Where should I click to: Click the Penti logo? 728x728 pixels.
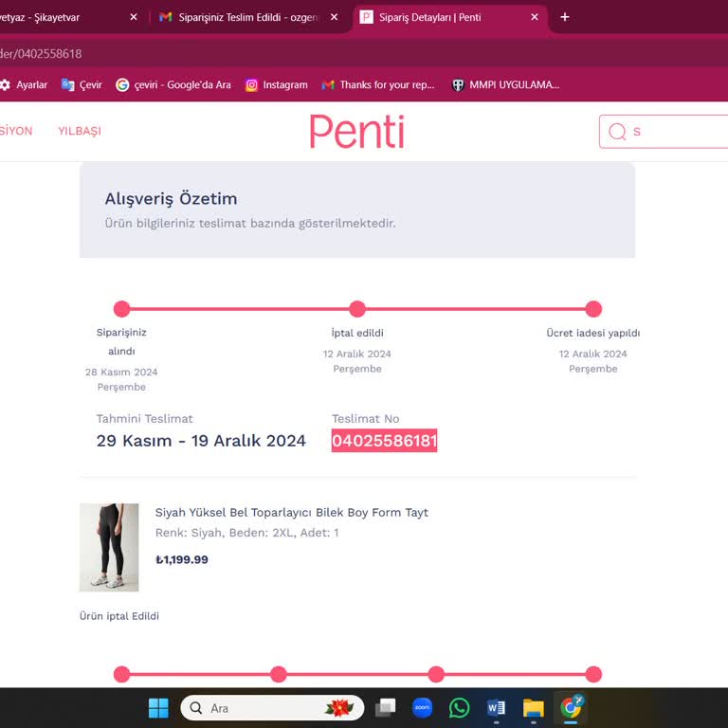[x=357, y=132]
